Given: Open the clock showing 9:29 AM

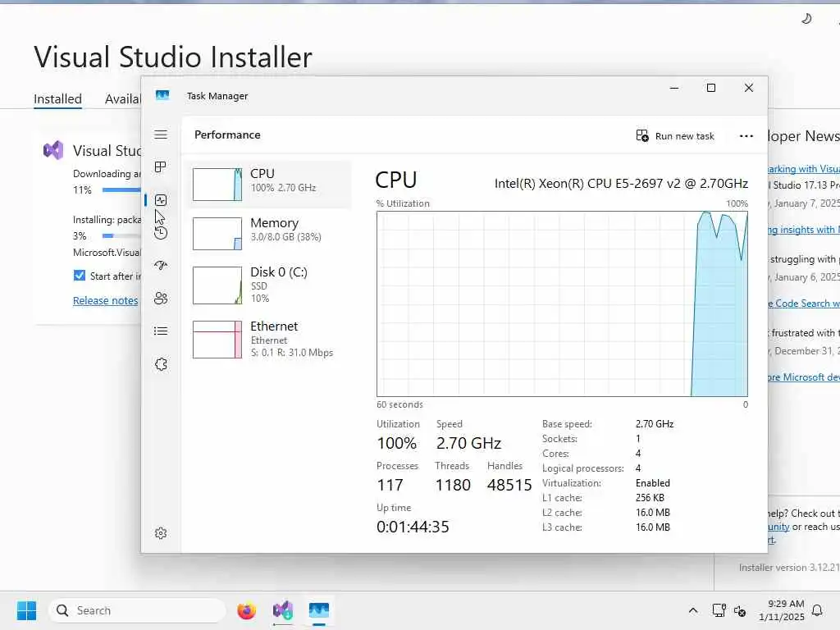Looking at the screenshot, I should tap(782, 610).
